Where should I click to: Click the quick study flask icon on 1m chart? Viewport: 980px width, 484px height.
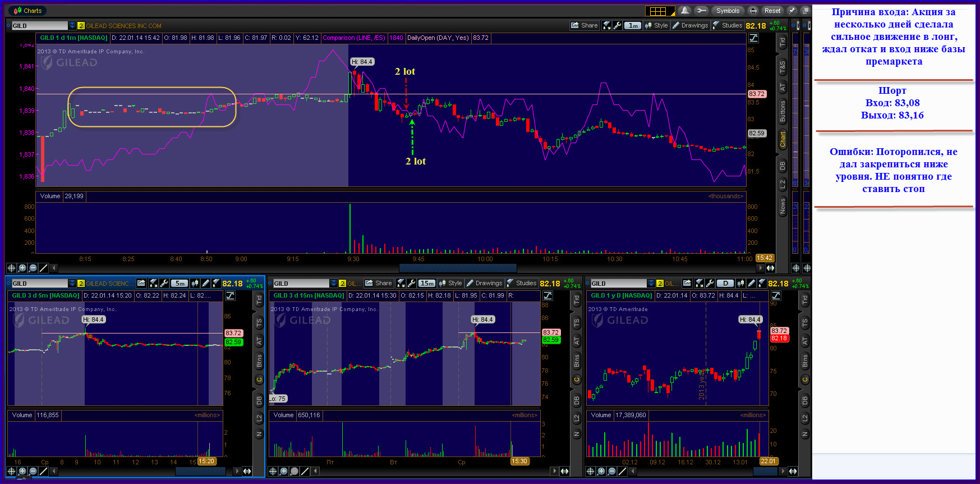pyautogui.click(x=606, y=25)
